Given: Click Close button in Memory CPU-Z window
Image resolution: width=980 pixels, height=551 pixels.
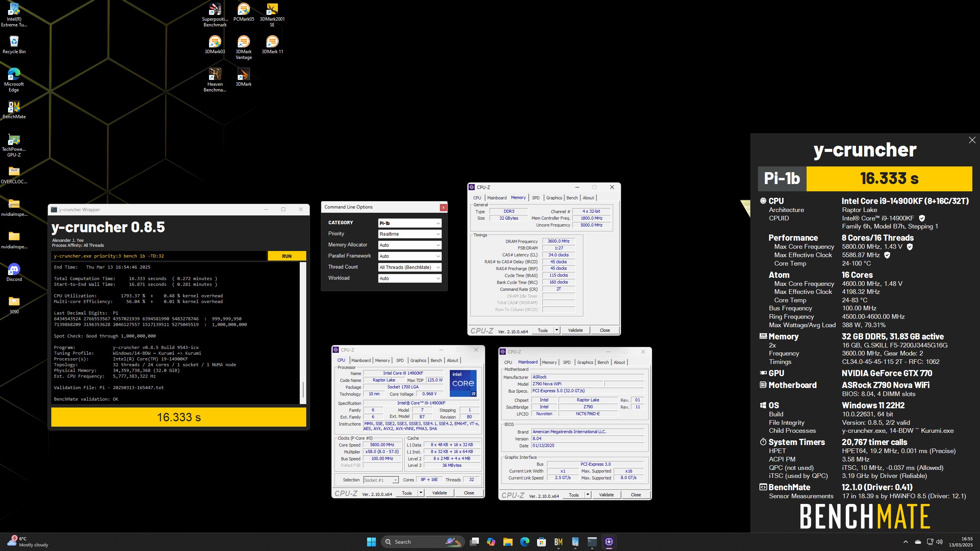Looking at the screenshot, I should click(605, 330).
